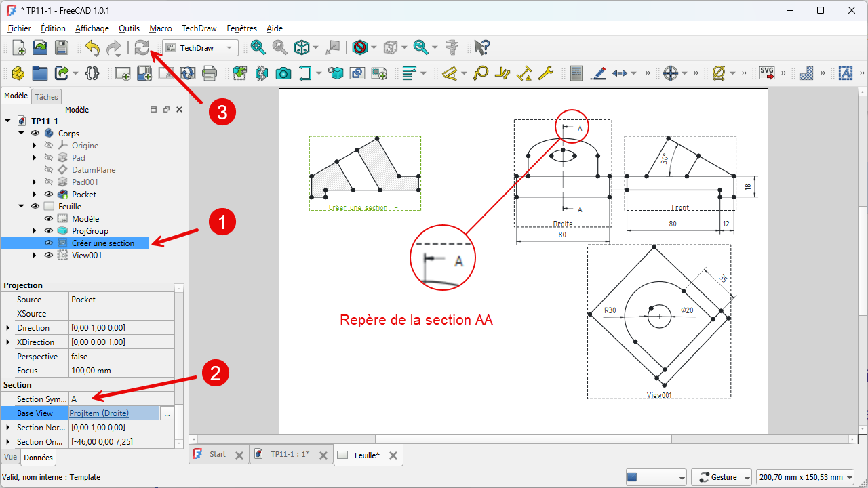Create a new Part icon

19,73
